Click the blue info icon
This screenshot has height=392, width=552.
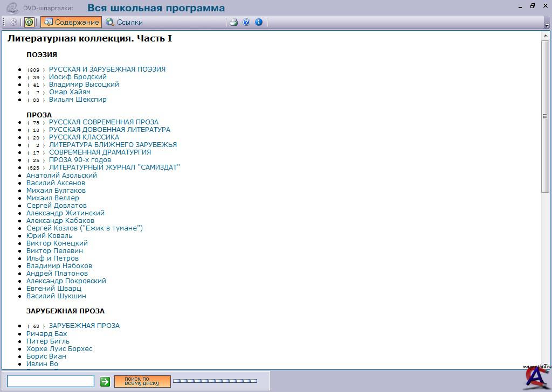pos(259,22)
